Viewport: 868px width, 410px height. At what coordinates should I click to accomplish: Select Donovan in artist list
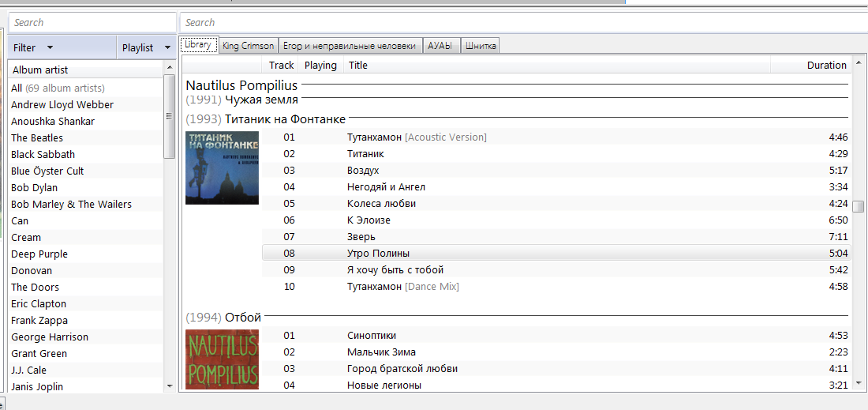click(x=86, y=271)
